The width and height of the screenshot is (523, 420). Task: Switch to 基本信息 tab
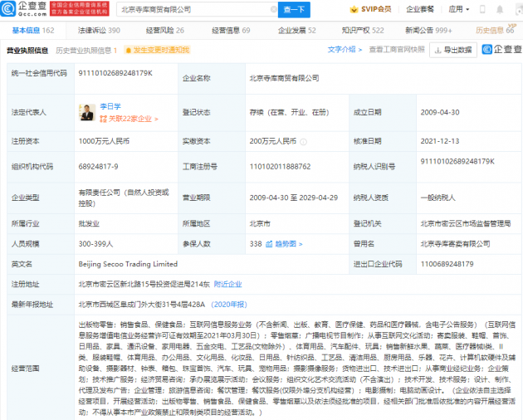[x=33, y=31]
